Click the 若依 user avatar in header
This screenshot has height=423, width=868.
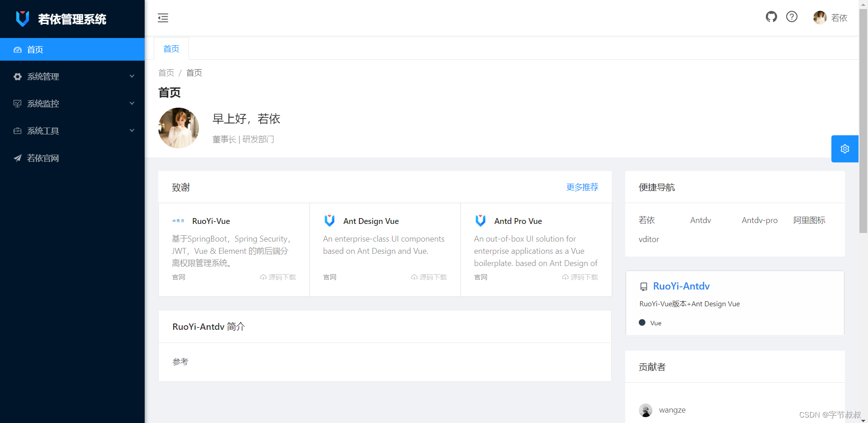click(820, 18)
